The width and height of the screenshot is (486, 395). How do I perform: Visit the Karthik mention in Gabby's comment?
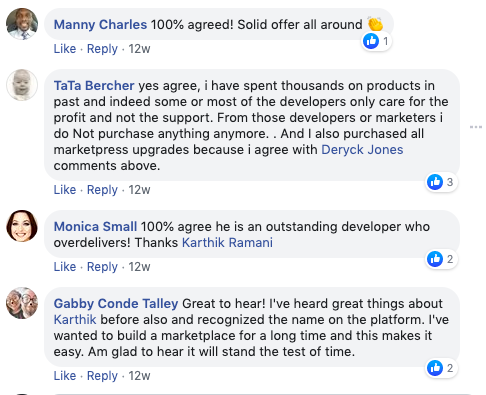pyautogui.click(x=75, y=320)
